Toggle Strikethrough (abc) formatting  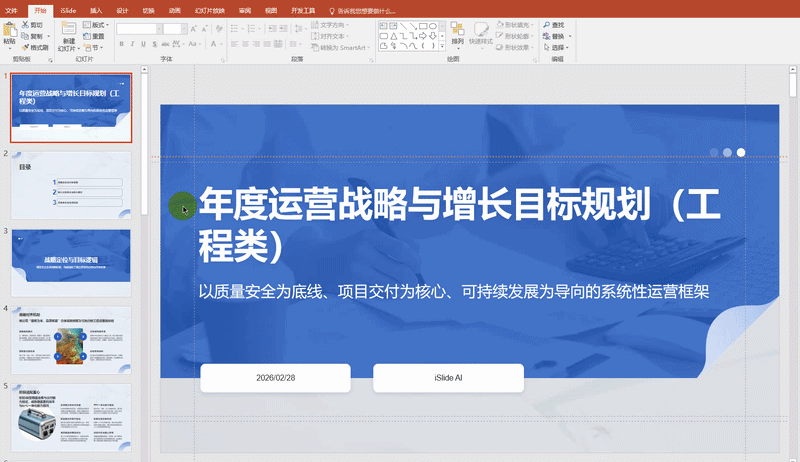[x=165, y=44]
